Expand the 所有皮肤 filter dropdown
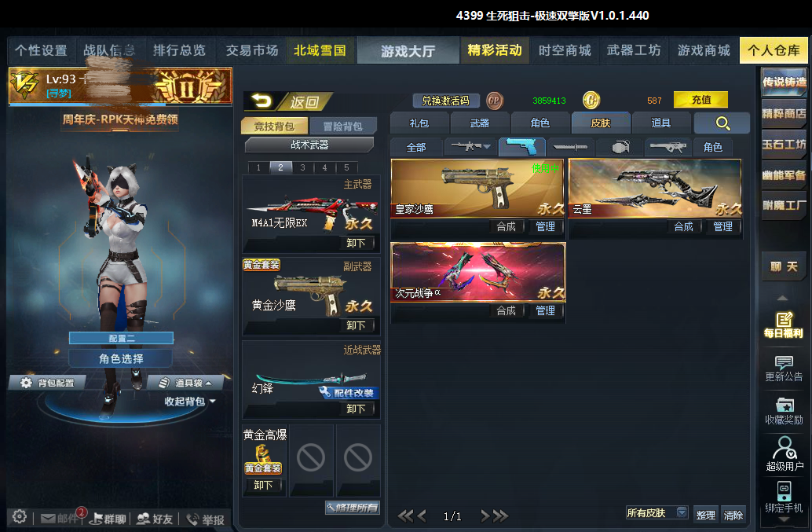812x532 pixels. click(x=682, y=512)
